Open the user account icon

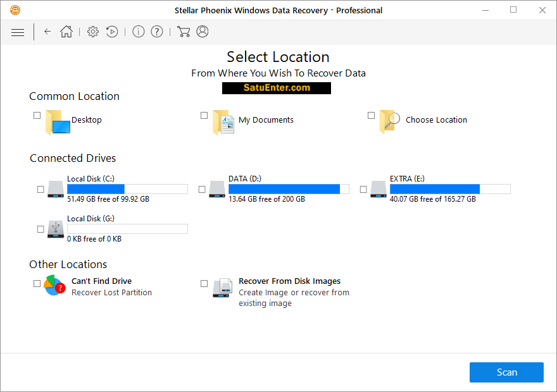203,32
